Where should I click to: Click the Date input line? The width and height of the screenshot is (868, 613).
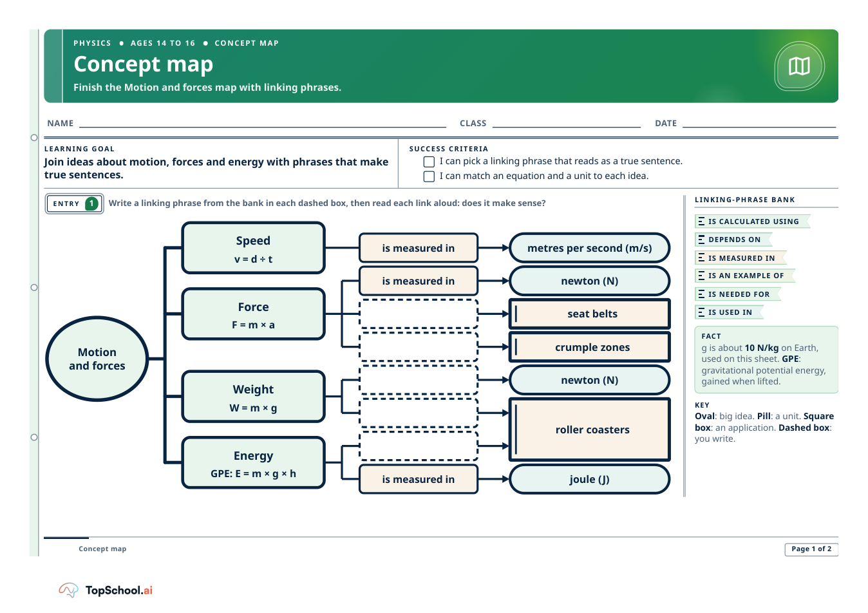pos(759,123)
